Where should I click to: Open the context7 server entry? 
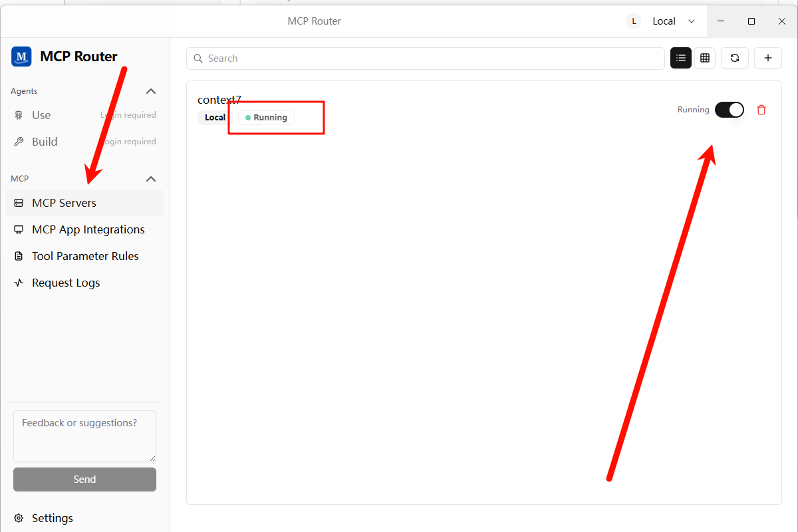219,100
